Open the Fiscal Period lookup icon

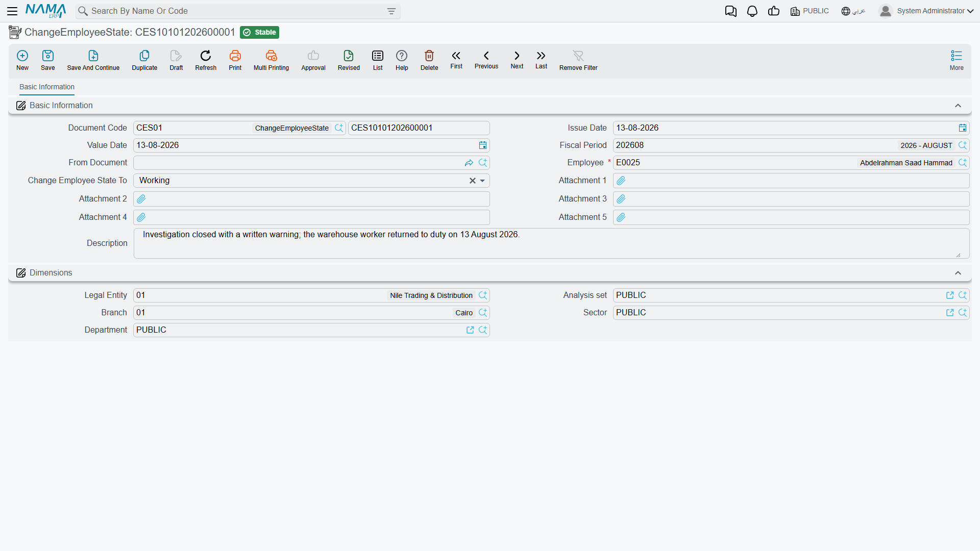pyautogui.click(x=963, y=145)
